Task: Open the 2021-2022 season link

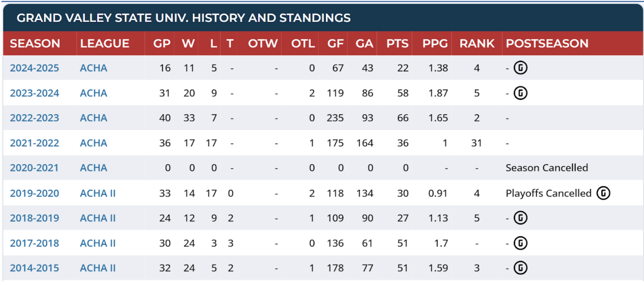Action: tap(34, 143)
